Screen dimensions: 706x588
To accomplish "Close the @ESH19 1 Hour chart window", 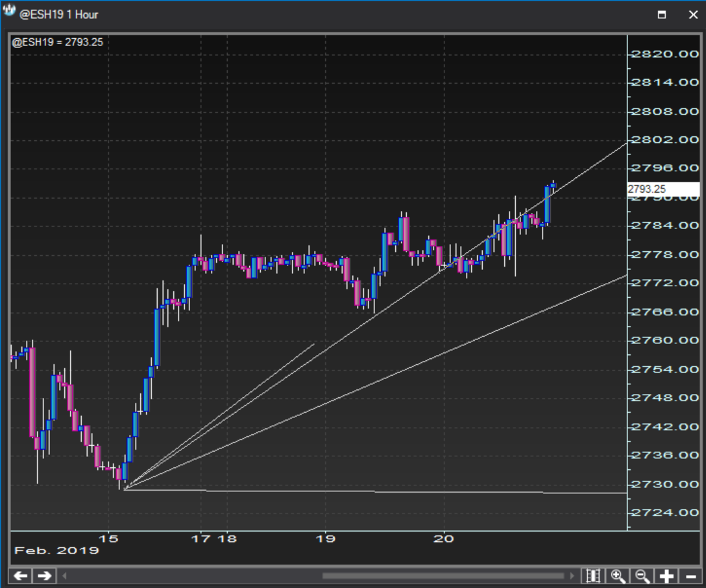I will coord(693,14).
